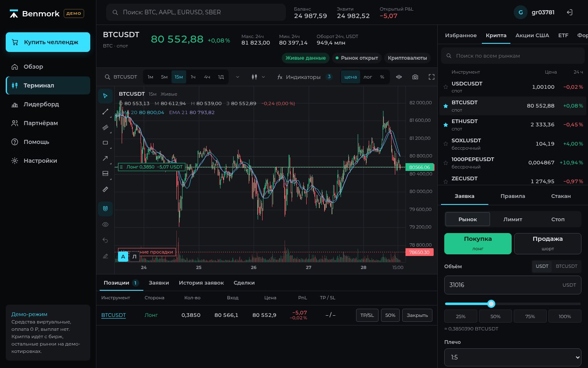This screenshot has width=588, height=368.
Task: Take a chart snapshot with camera icon
Action: pos(415,77)
